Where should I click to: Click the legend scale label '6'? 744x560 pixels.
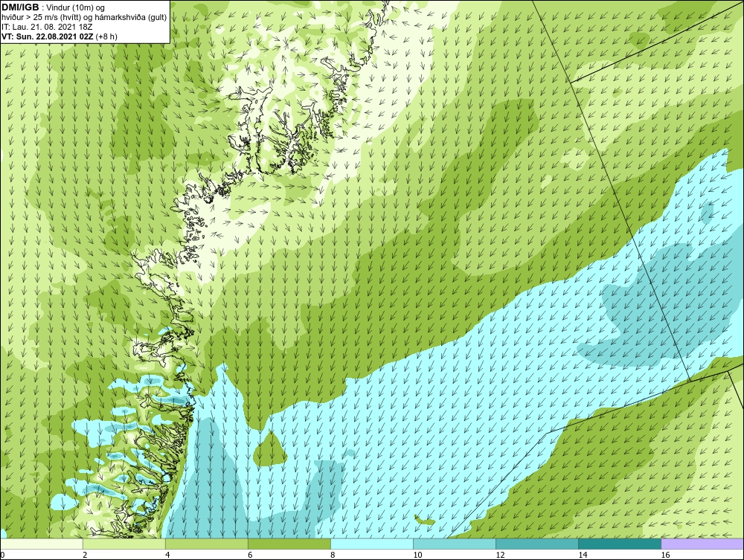tap(250, 555)
